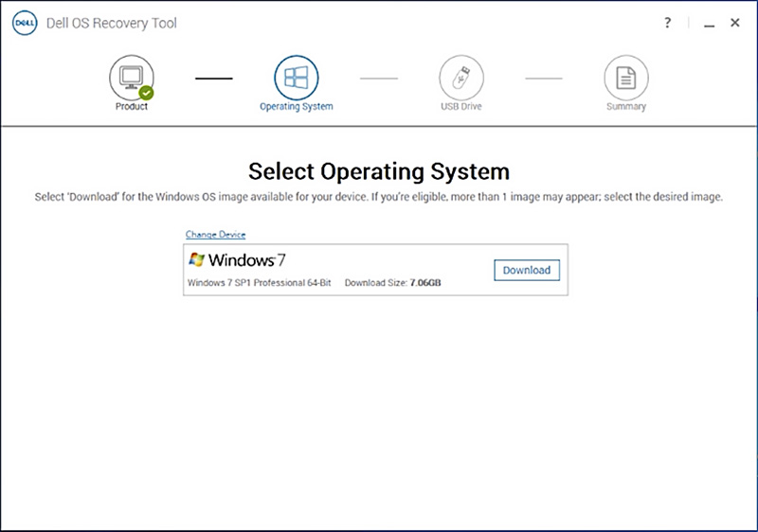The image size is (758, 532).
Task: Click the 'Download Size: 7.06GB' text
Action: [x=392, y=283]
